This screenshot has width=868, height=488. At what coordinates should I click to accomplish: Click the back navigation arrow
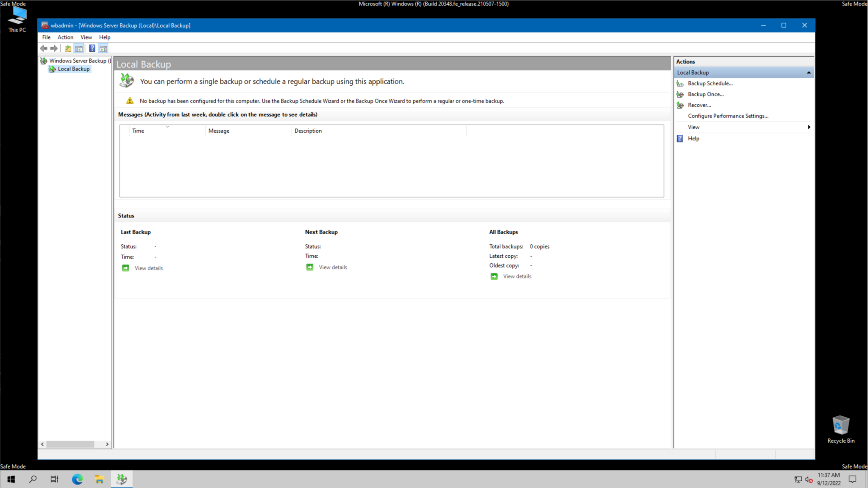44,48
